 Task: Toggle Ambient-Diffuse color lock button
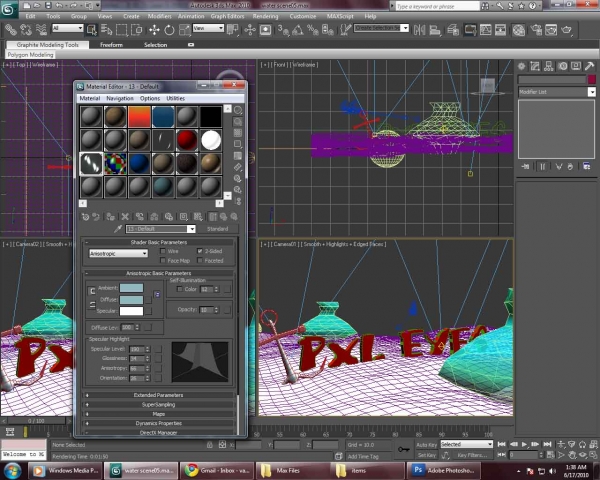[92, 291]
